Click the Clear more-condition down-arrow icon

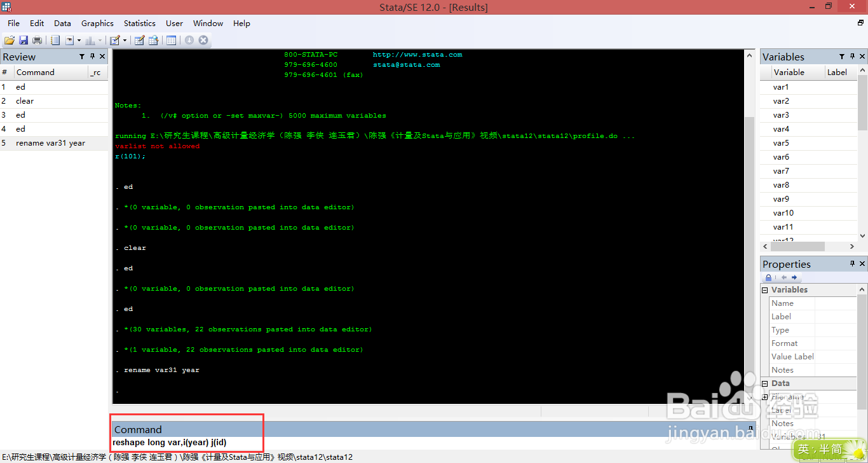(189, 40)
